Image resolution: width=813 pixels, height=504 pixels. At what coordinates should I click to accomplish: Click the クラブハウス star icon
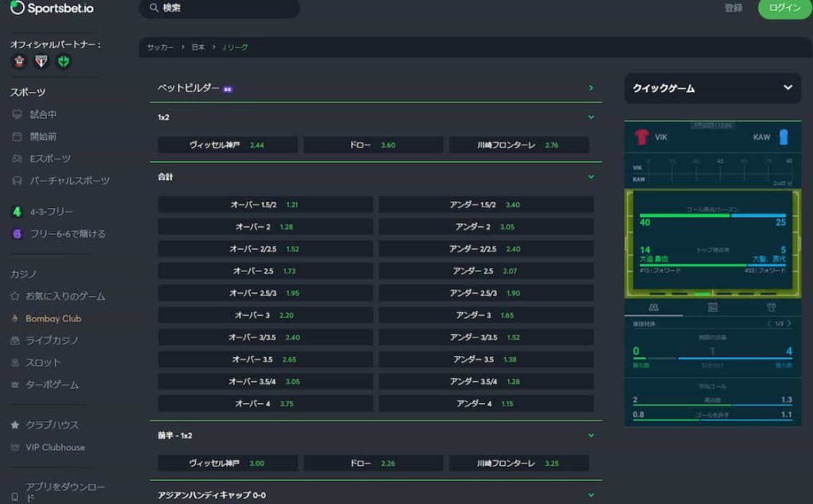point(15,425)
